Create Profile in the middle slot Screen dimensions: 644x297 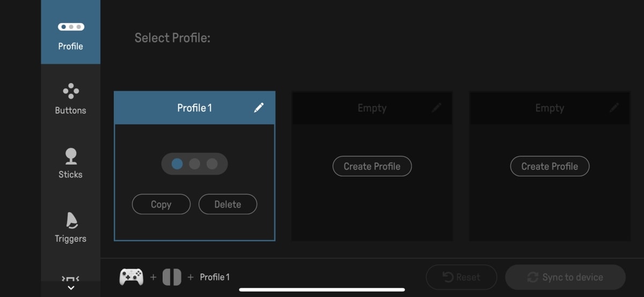(372, 166)
